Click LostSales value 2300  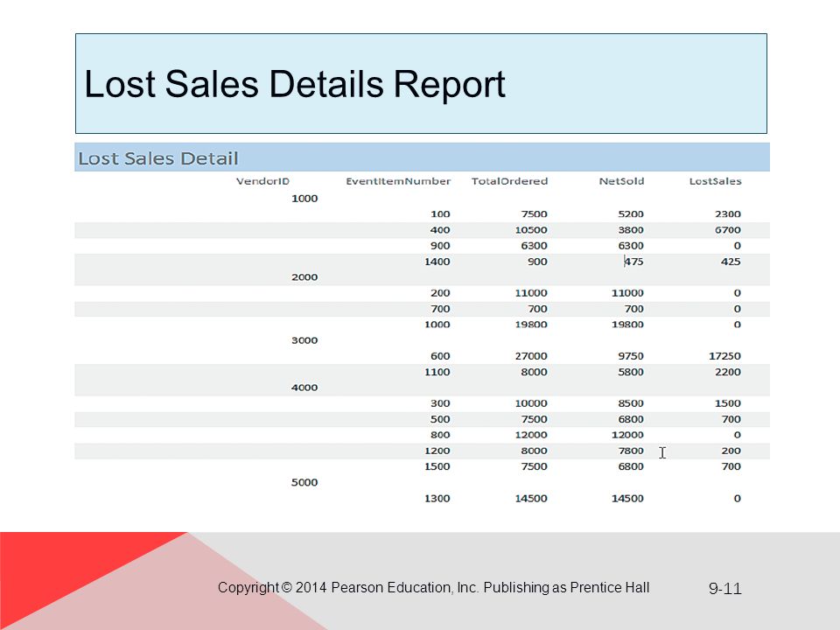click(727, 213)
